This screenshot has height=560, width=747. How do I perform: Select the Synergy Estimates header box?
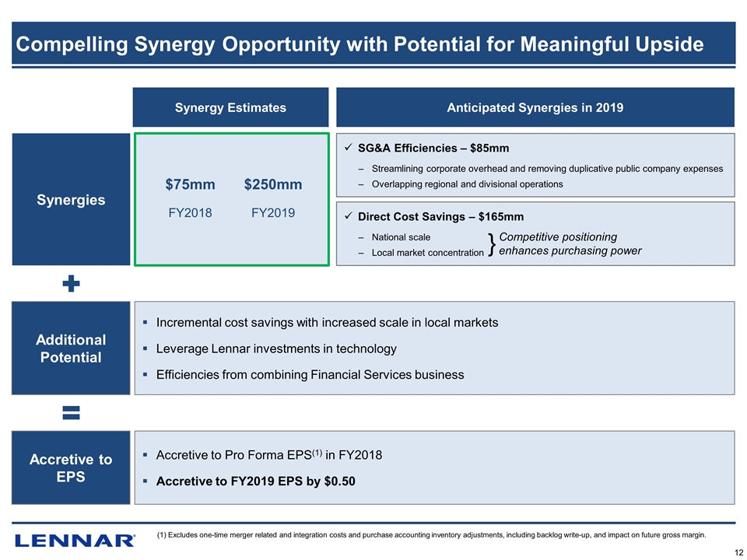(x=230, y=107)
